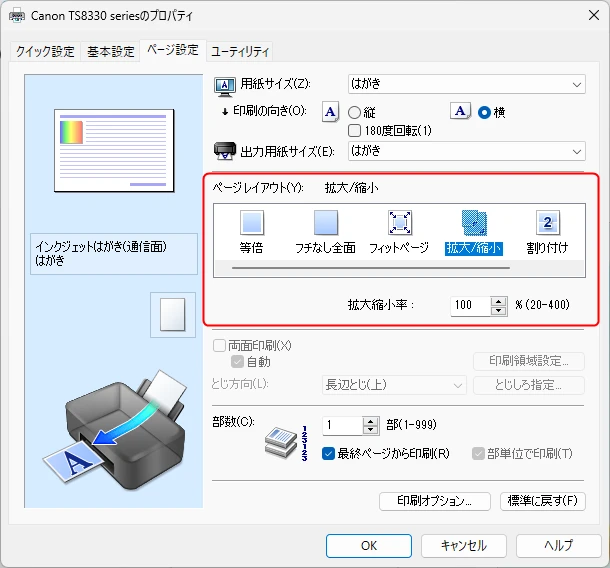Toggle the 自動 checkbox
The height and width of the screenshot is (568, 610).
237,362
